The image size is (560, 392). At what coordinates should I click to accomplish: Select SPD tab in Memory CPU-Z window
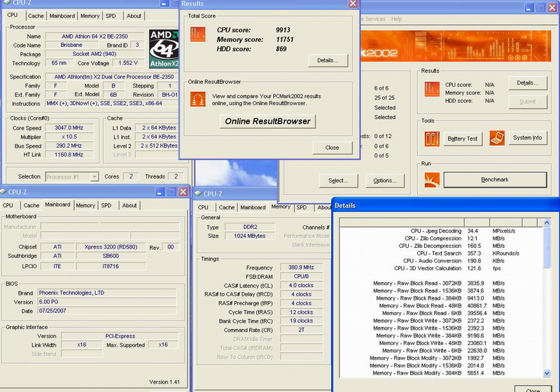[x=302, y=207]
